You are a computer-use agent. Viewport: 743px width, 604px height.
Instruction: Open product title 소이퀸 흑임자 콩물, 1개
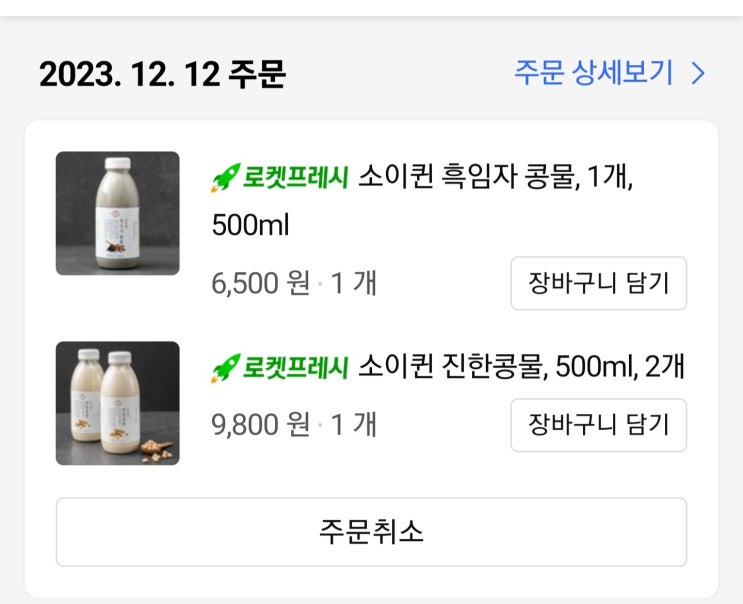click(495, 179)
